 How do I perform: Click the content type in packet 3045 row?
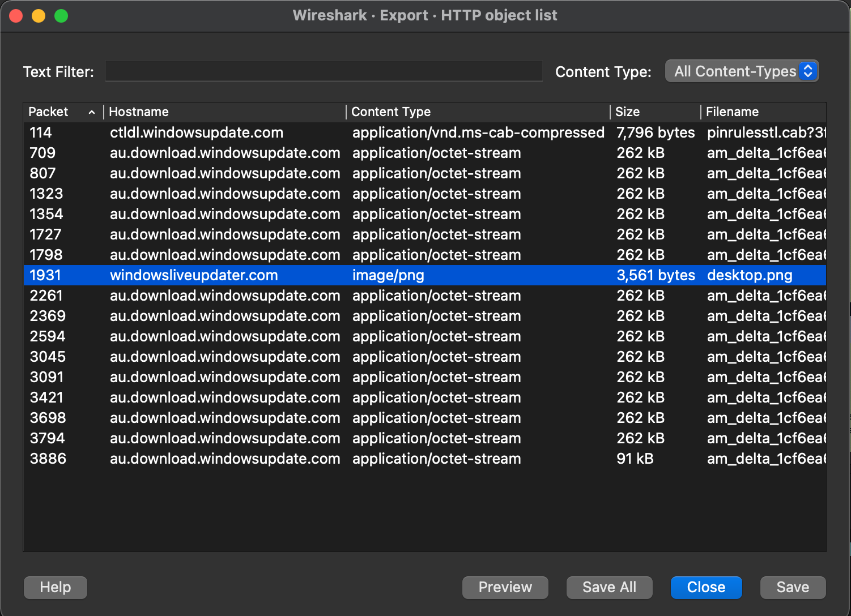pyautogui.click(x=436, y=357)
